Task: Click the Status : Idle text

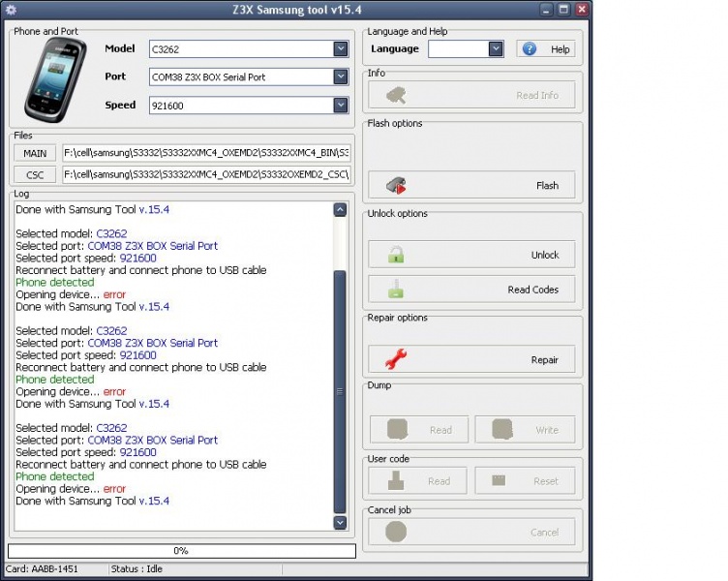Action: pyautogui.click(x=136, y=569)
